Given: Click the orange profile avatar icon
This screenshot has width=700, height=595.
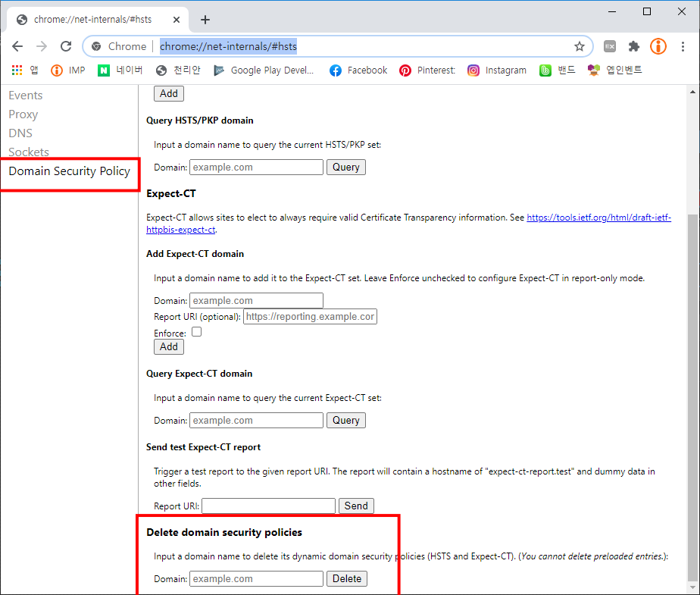Looking at the screenshot, I should coord(658,46).
